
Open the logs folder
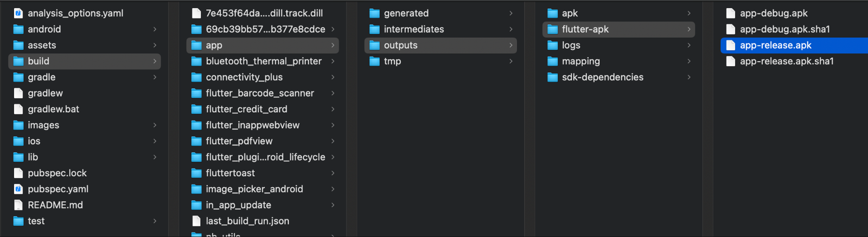point(571,45)
